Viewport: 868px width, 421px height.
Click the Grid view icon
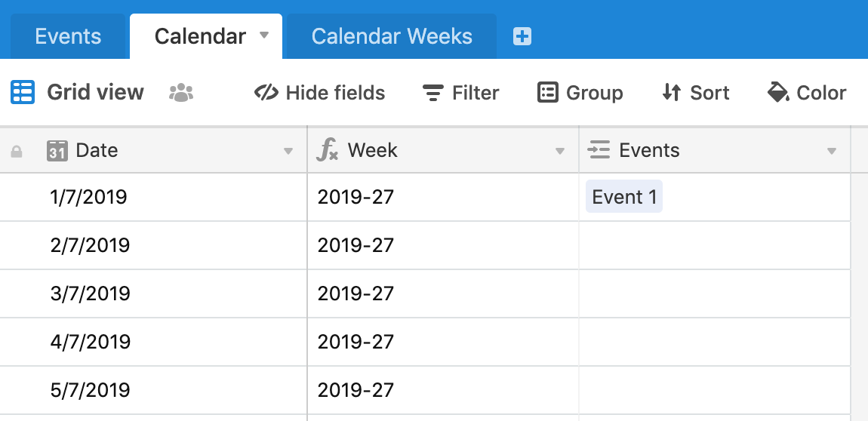pyautogui.click(x=23, y=92)
